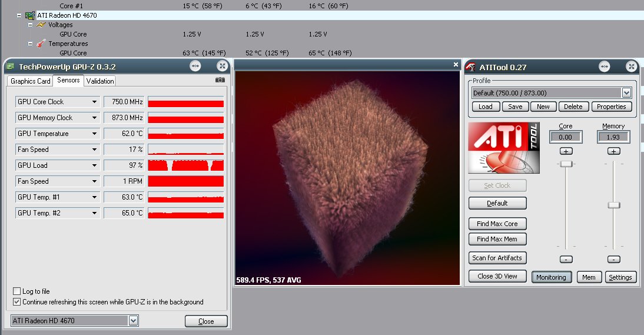Open the GPU Temperature sensor dropdown
The height and width of the screenshot is (335, 644).
click(x=94, y=134)
